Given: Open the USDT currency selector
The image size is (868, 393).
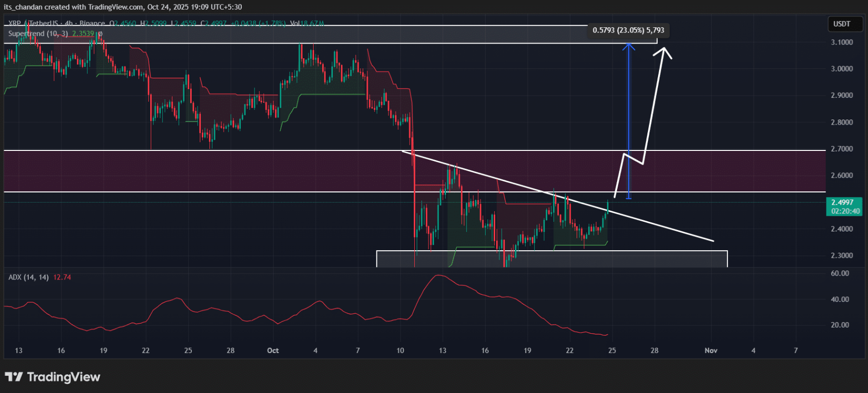Looking at the screenshot, I should coord(842,24).
